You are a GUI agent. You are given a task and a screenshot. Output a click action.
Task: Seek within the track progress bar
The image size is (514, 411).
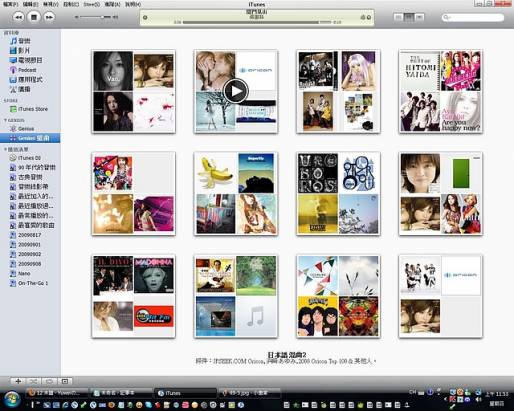point(257,22)
